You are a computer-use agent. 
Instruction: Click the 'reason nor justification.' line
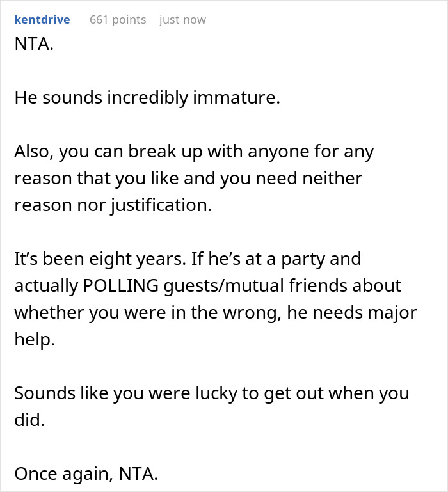click(x=113, y=205)
